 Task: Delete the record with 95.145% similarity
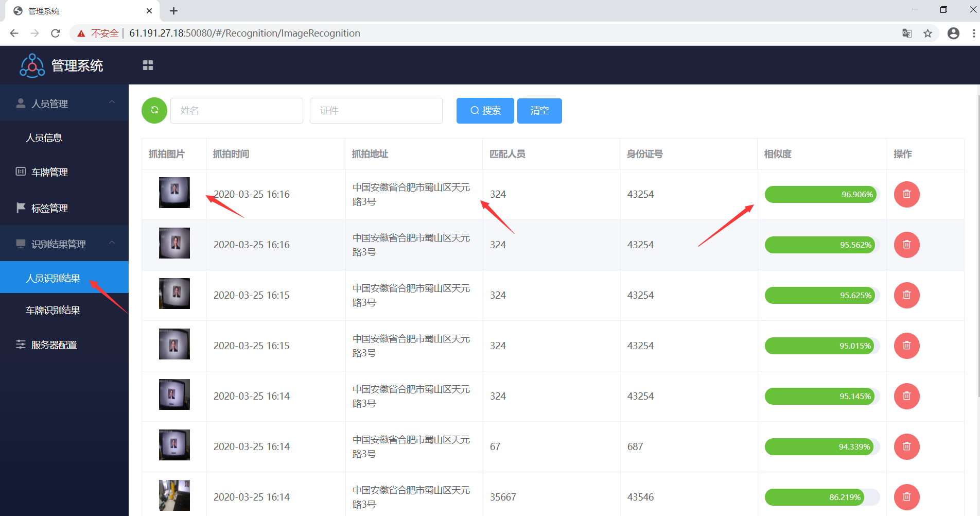pyautogui.click(x=906, y=396)
